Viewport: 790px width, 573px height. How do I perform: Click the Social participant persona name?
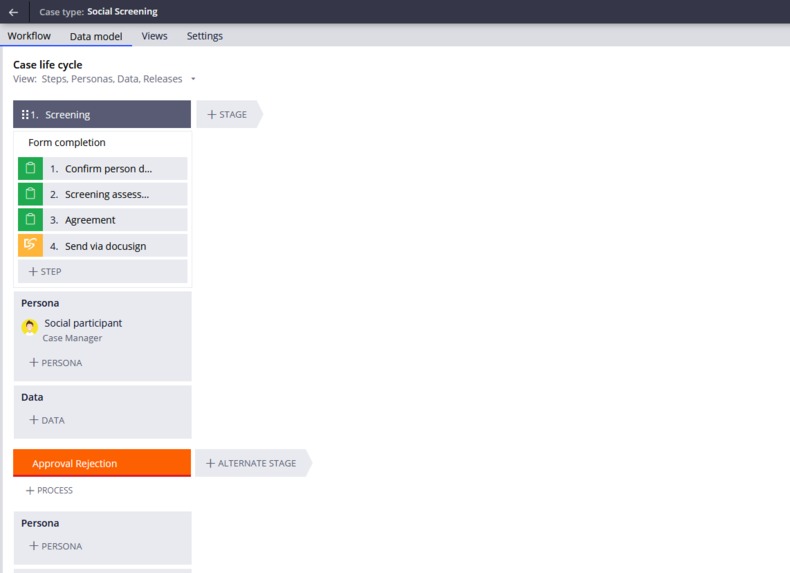click(83, 323)
